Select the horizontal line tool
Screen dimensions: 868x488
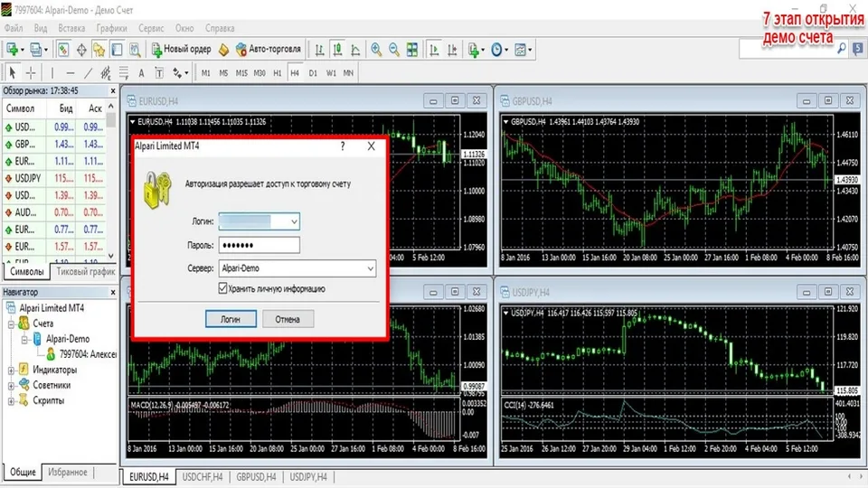(x=71, y=72)
